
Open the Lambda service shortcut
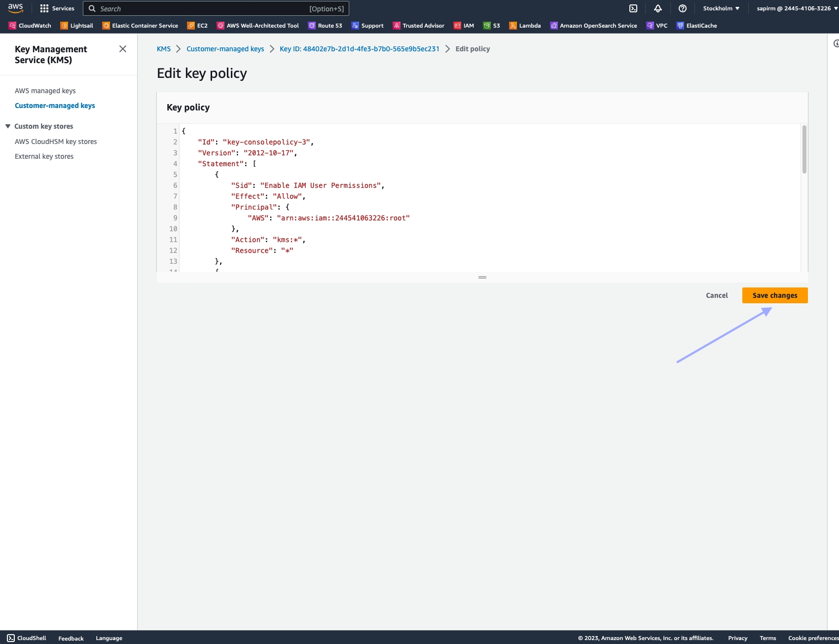tap(525, 26)
